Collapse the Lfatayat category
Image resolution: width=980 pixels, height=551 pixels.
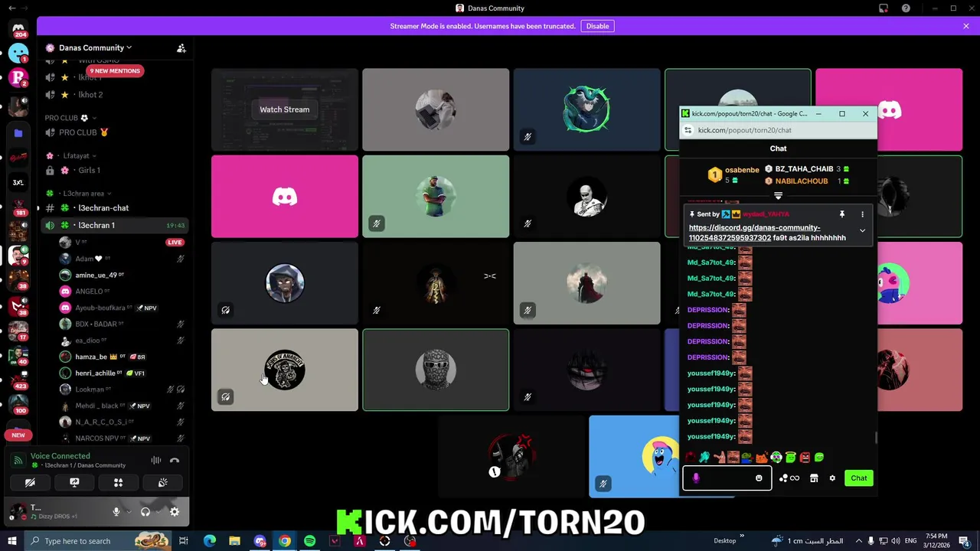tap(72, 156)
